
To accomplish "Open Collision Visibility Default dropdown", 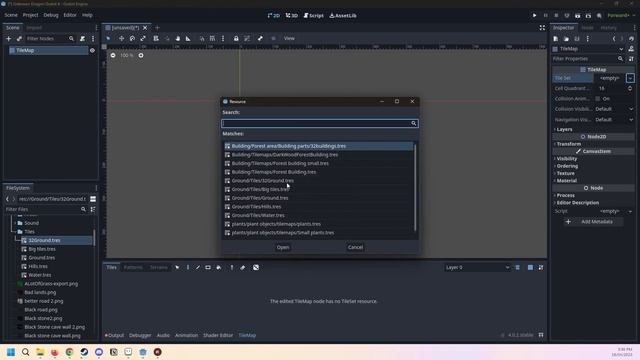I will pos(614,109).
